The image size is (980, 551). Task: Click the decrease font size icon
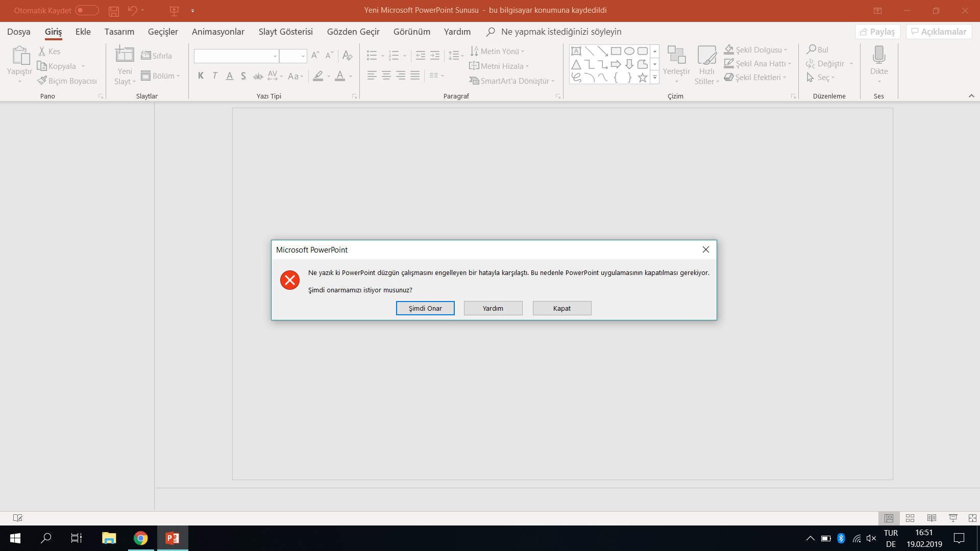point(330,55)
